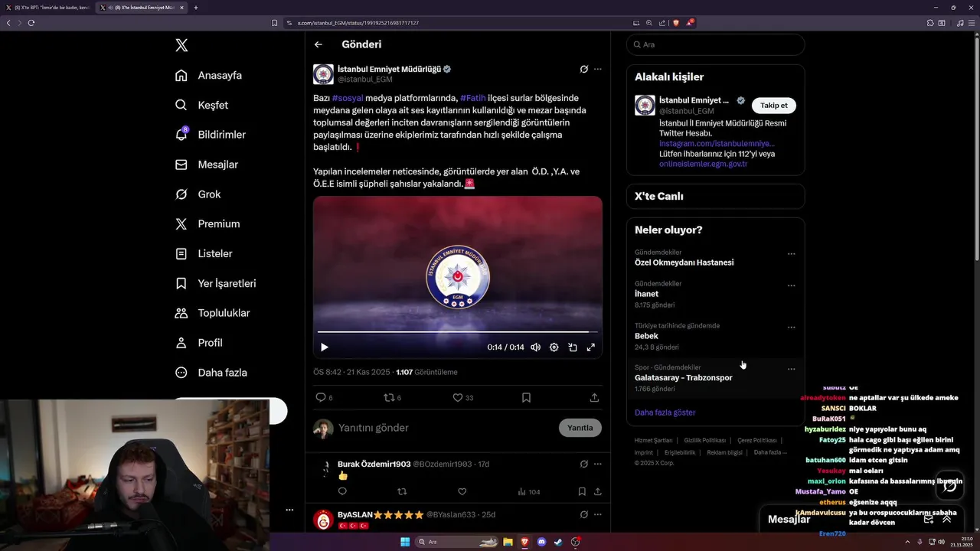The image size is (980, 551).
Task: Bookmark the main post
Action: point(526,398)
